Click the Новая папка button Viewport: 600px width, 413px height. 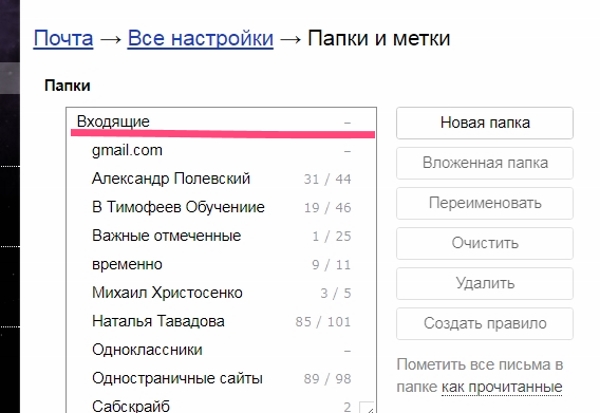[485, 123]
